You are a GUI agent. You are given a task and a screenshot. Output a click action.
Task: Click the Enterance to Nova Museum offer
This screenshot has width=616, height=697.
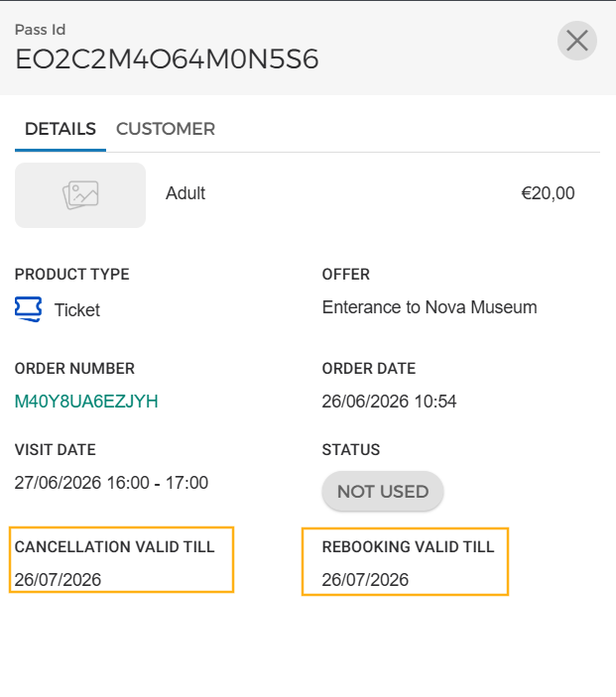[x=430, y=307]
